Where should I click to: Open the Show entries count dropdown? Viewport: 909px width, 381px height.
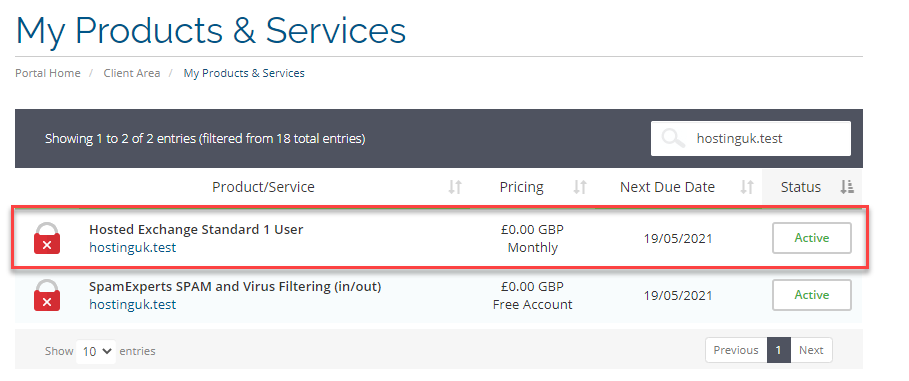tap(96, 351)
